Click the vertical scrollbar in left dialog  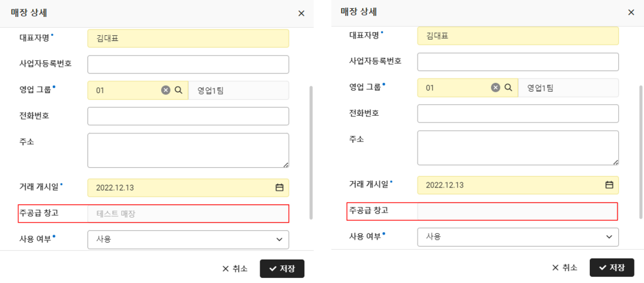point(311,151)
